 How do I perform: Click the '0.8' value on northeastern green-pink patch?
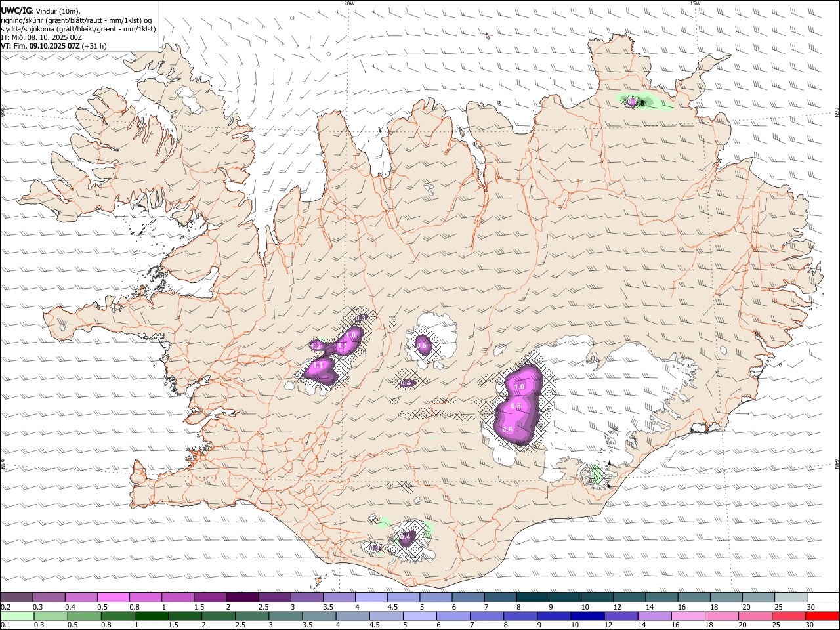pyautogui.click(x=640, y=103)
